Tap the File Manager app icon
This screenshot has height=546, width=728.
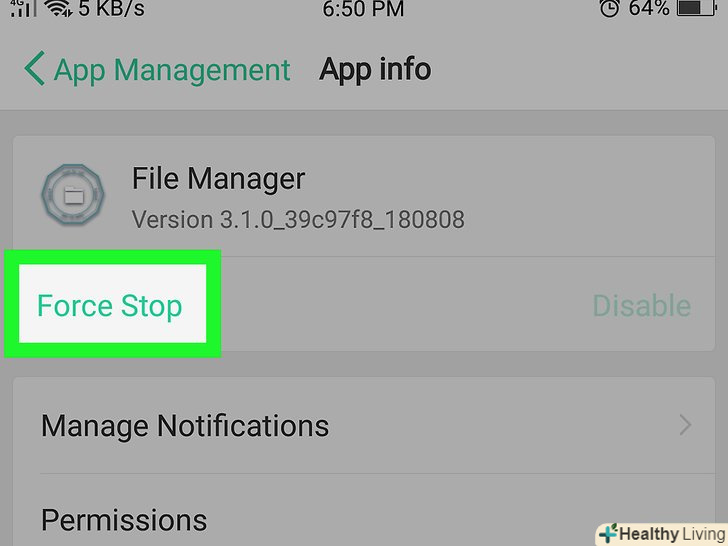tap(73, 195)
